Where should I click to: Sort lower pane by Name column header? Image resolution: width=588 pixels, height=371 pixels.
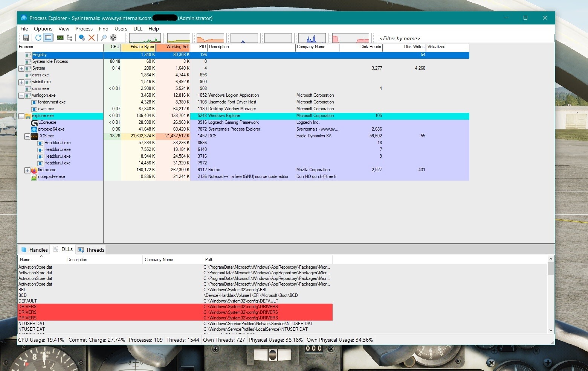point(41,260)
